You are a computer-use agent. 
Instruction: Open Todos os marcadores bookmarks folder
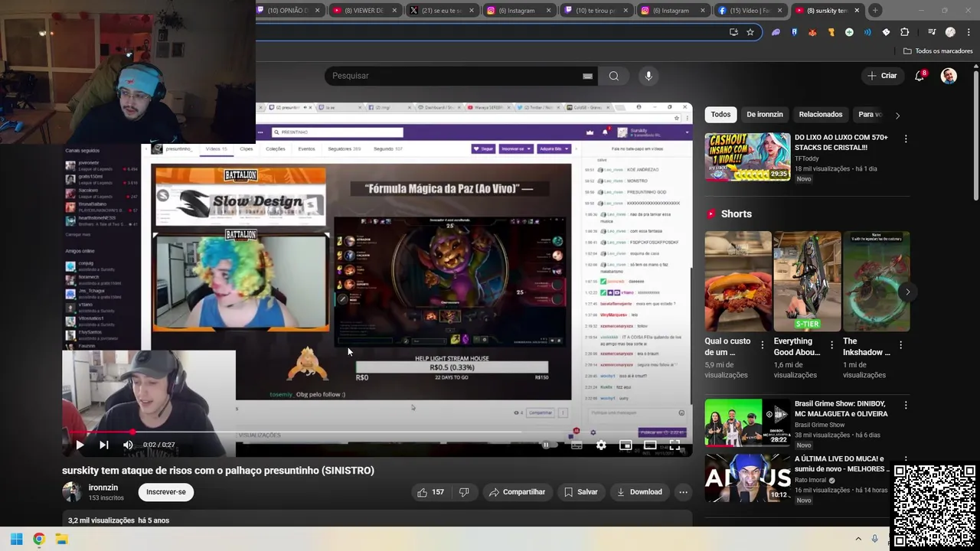tap(938, 51)
